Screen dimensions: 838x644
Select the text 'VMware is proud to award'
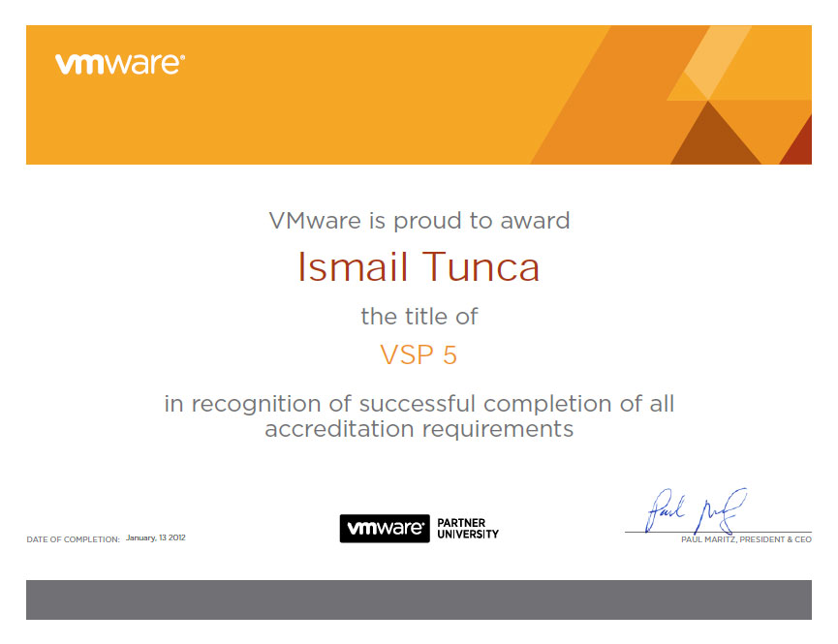click(x=419, y=221)
